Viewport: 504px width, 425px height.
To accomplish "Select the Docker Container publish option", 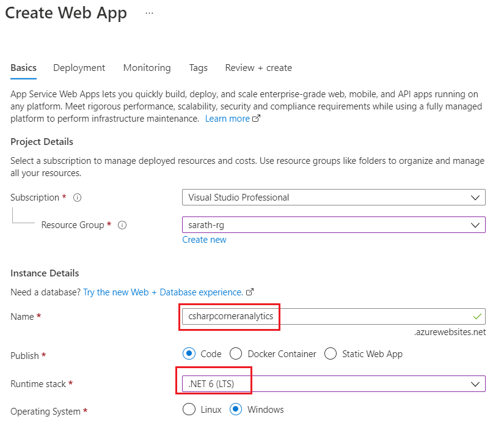I will (235, 353).
